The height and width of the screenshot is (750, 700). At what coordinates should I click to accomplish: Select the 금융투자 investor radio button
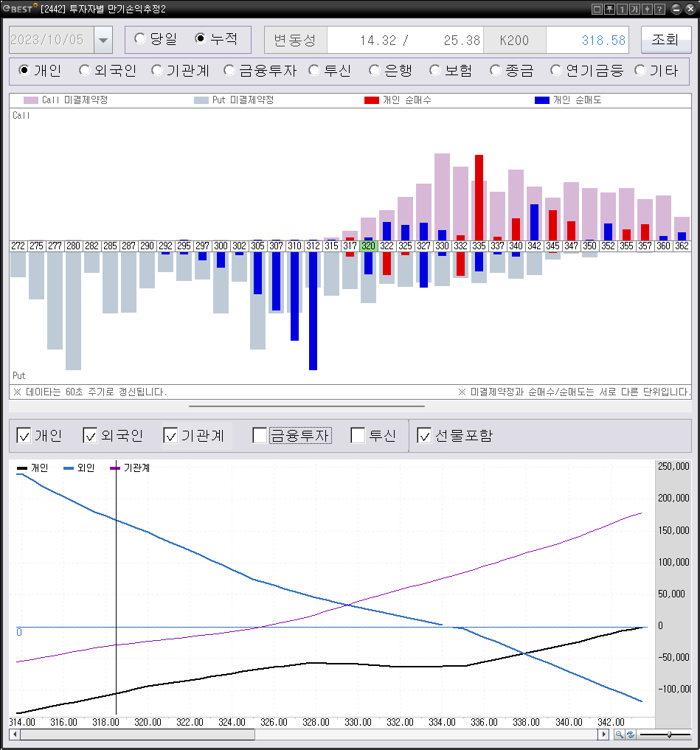click(x=229, y=70)
